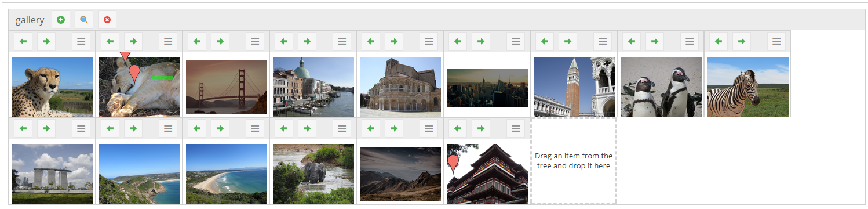868x209 pixels.
Task: Click the map pin on pagoda photo
Action: (x=453, y=164)
